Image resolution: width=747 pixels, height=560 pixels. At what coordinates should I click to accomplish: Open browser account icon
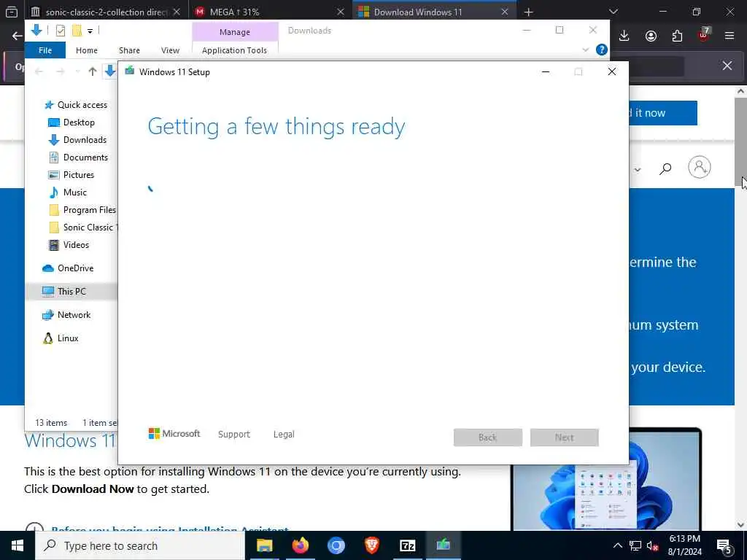(651, 36)
